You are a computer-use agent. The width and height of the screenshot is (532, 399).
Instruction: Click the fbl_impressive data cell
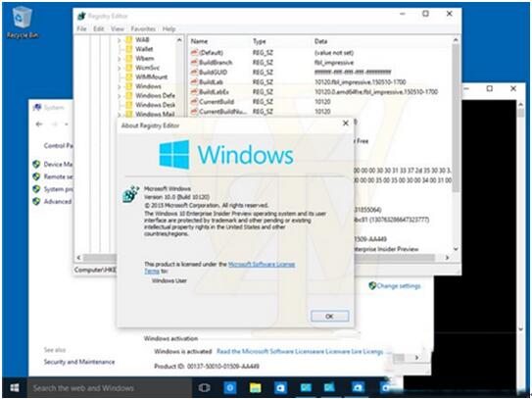tap(334, 63)
